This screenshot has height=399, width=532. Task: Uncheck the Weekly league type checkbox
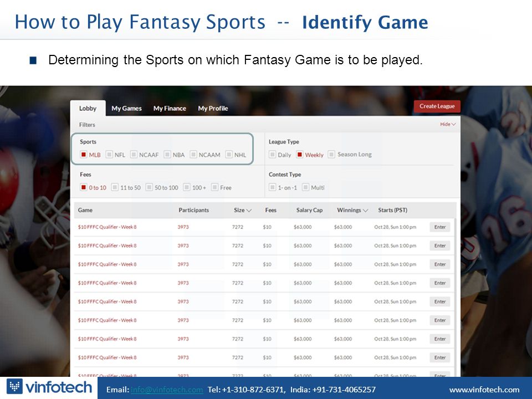pyautogui.click(x=299, y=155)
